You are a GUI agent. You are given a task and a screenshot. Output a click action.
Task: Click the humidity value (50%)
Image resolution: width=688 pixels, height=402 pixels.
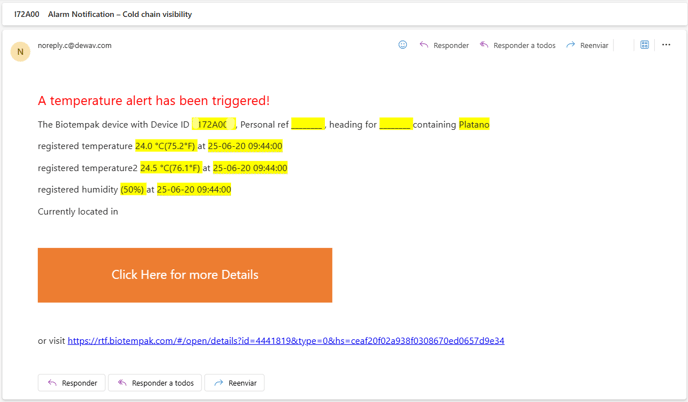click(133, 190)
